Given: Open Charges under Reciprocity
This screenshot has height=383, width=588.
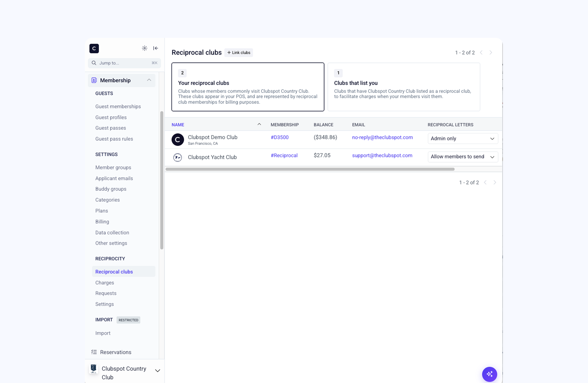Looking at the screenshot, I should click(105, 283).
